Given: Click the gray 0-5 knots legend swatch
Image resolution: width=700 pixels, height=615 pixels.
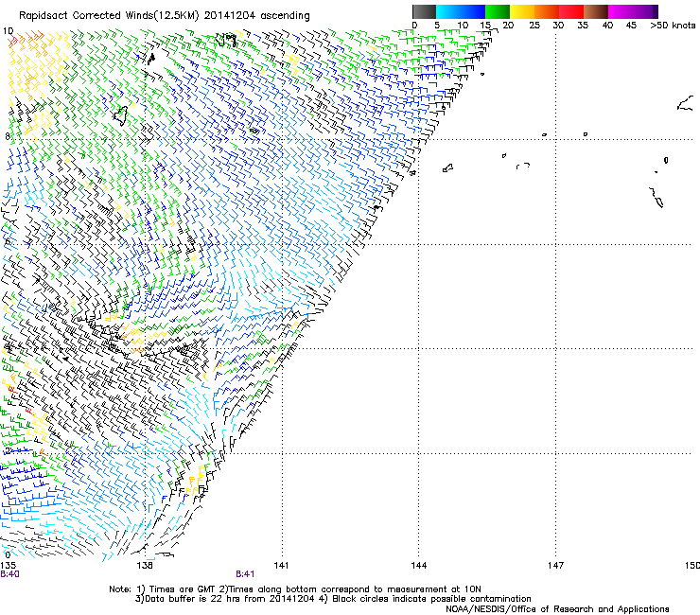Looking at the screenshot, I should (x=424, y=11).
